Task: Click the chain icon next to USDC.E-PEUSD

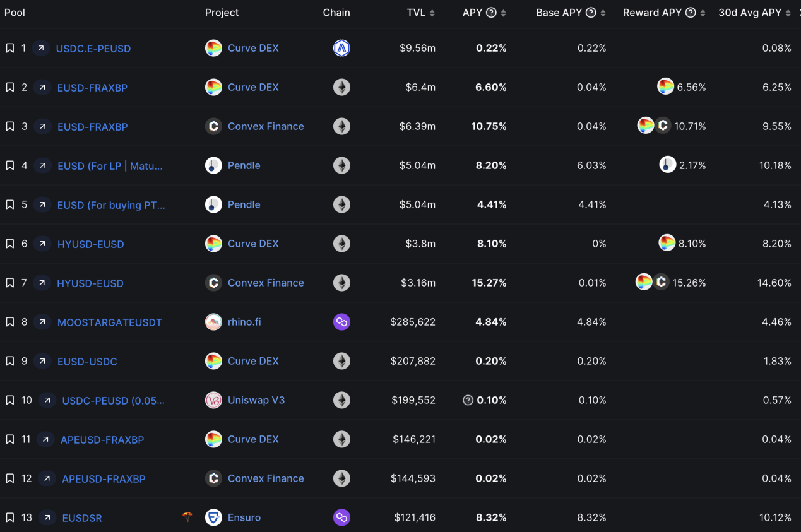Action: [341, 48]
